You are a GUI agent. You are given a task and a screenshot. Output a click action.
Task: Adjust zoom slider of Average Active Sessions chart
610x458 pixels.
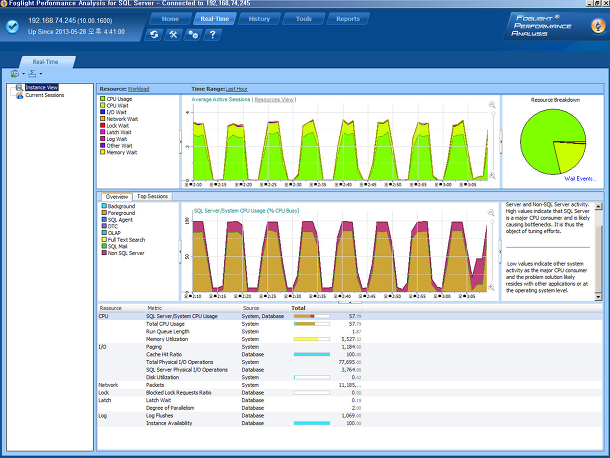(x=493, y=114)
